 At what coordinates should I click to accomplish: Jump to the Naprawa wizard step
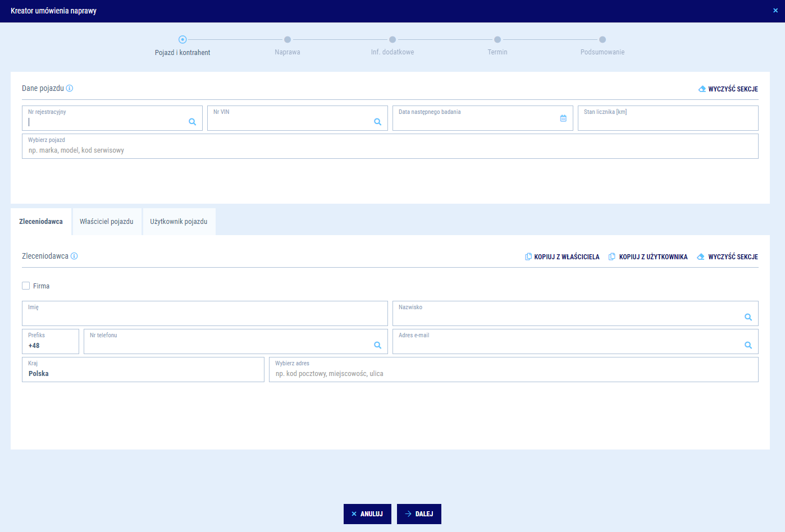click(287, 40)
